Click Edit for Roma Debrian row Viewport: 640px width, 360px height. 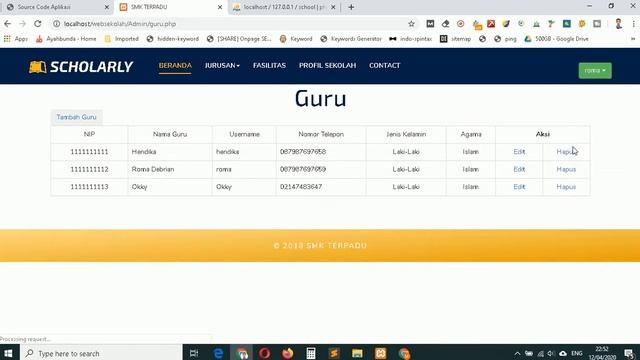click(519, 169)
